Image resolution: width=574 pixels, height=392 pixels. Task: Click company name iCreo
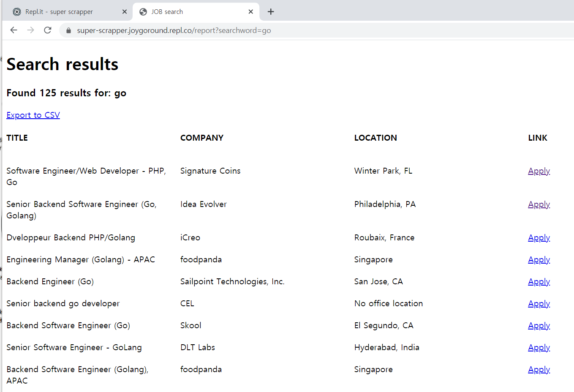click(190, 237)
